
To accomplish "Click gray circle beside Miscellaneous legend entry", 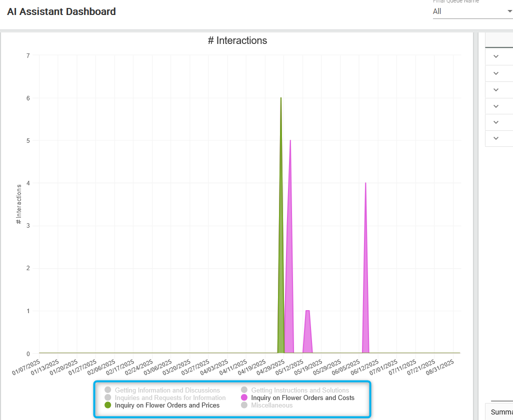I will click(244, 406).
